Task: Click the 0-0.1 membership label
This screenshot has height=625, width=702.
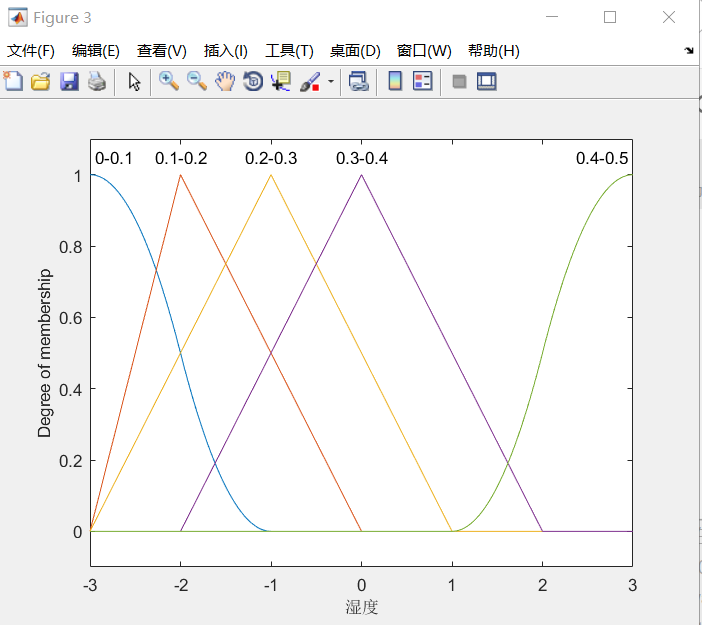Action: pyautogui.click(x=114, y=158)
